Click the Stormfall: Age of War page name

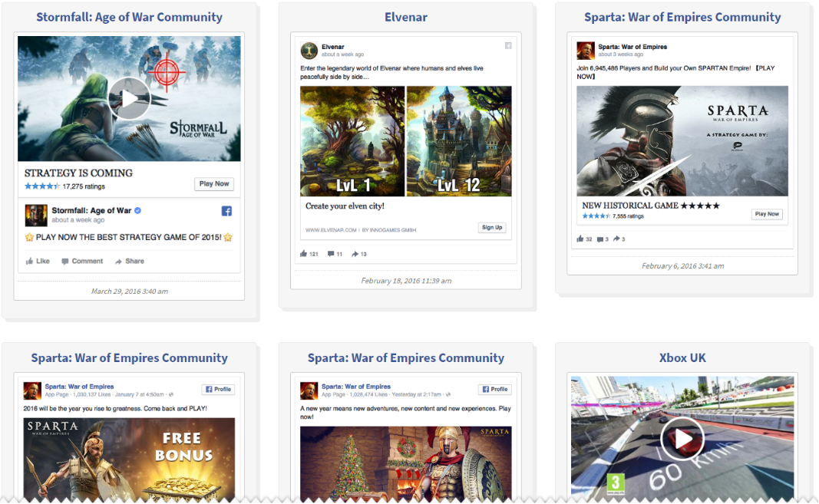click(x=91, y=210)
